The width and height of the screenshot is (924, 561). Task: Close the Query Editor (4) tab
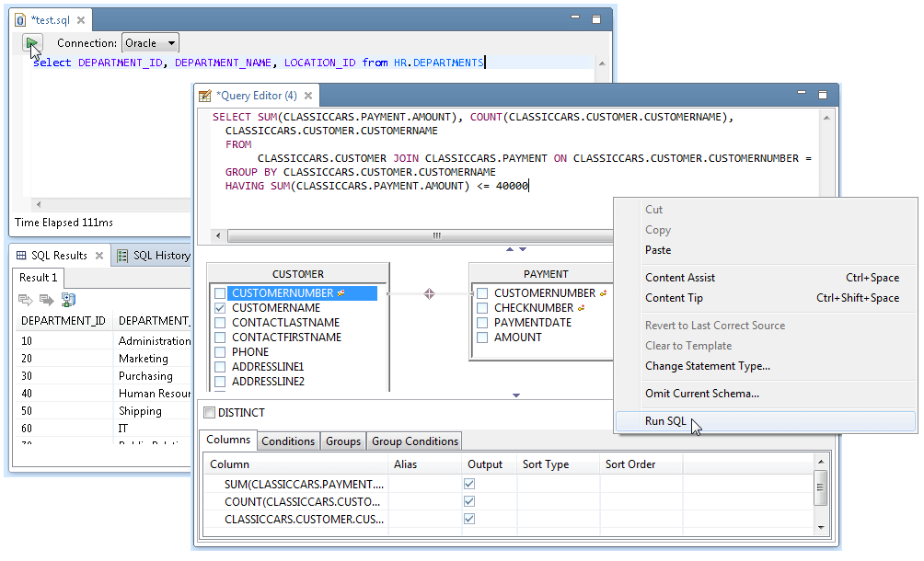point(308,96)
